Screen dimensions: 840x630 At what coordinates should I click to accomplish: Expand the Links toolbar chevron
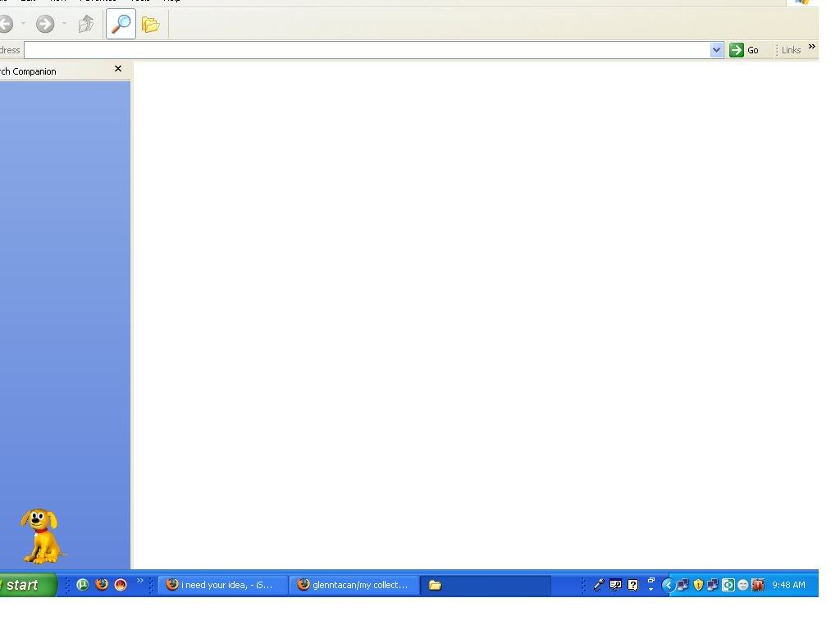[x=811, y=47]
